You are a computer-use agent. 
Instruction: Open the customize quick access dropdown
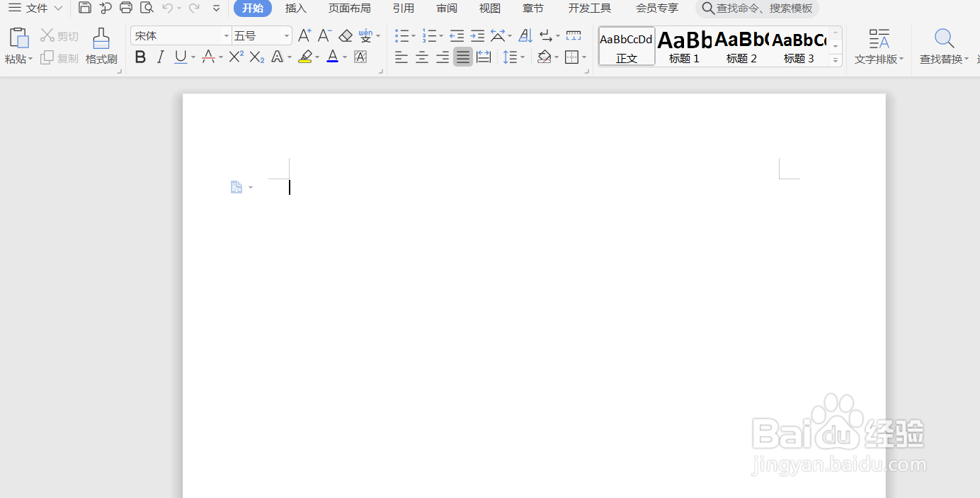tap(217, 9)
